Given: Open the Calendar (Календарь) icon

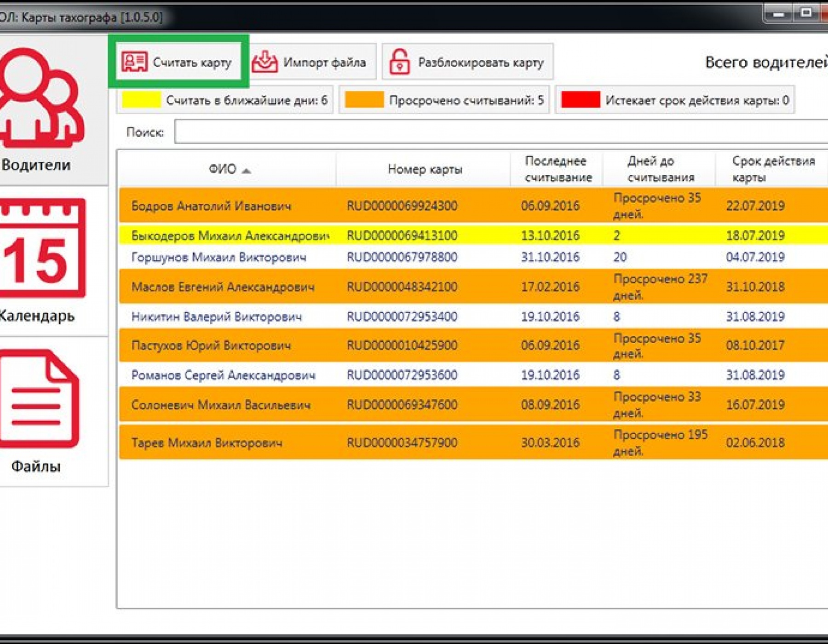Looking at the screenshot, I should tap(41, 248).
